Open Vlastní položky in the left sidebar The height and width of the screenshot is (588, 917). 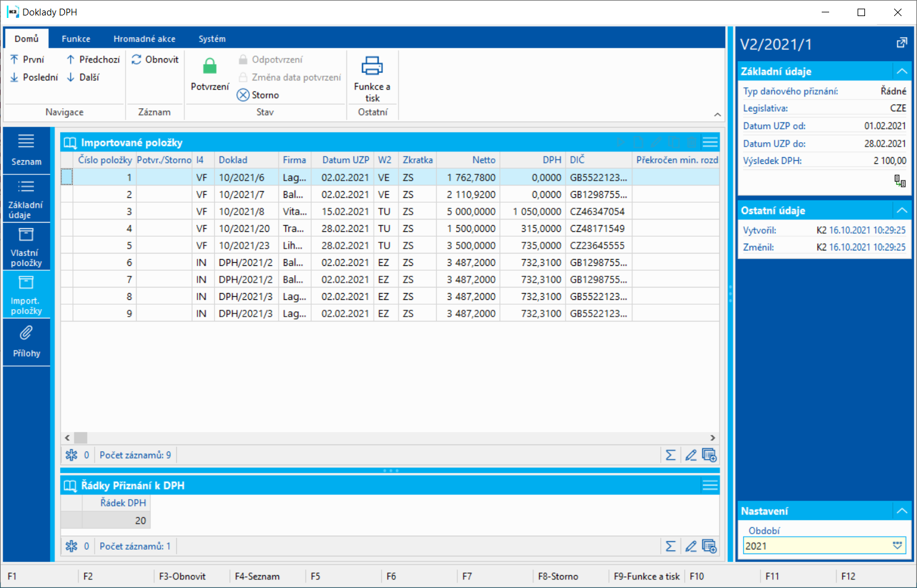[x=26, y=247]
